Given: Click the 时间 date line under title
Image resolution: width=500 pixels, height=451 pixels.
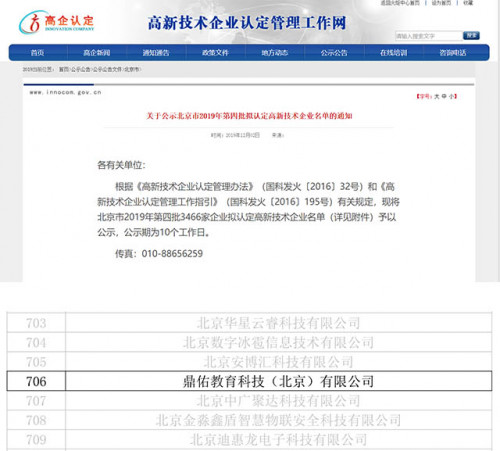Looking at the screenshot, I should [x=235, y=135].
